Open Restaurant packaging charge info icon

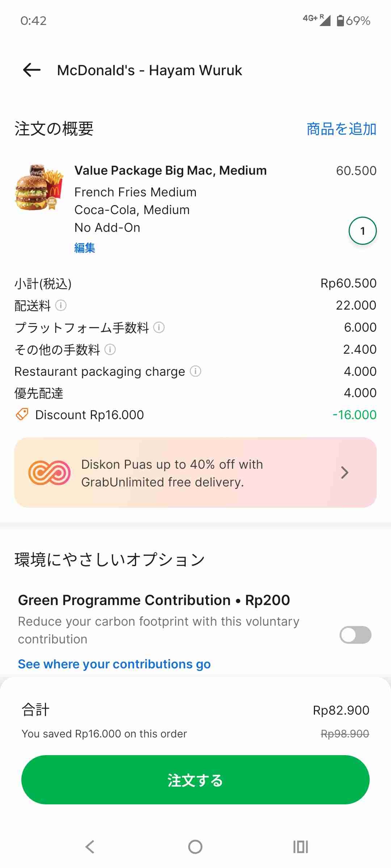click(195, 371)
